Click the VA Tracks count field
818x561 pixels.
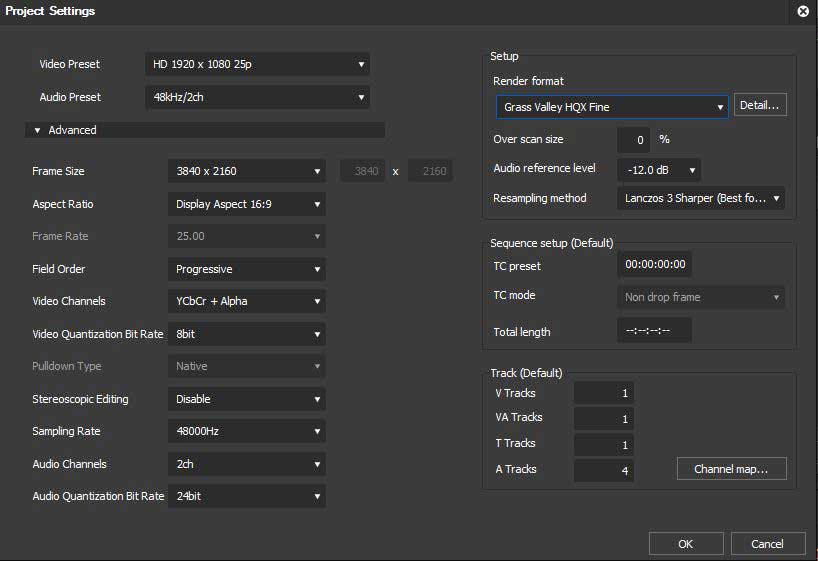coord(604,419)
